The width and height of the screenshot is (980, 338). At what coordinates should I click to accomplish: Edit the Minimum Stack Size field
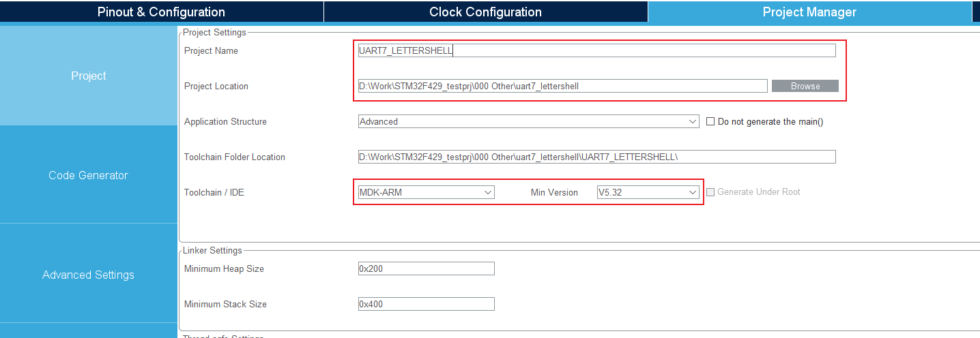(426, 304)
